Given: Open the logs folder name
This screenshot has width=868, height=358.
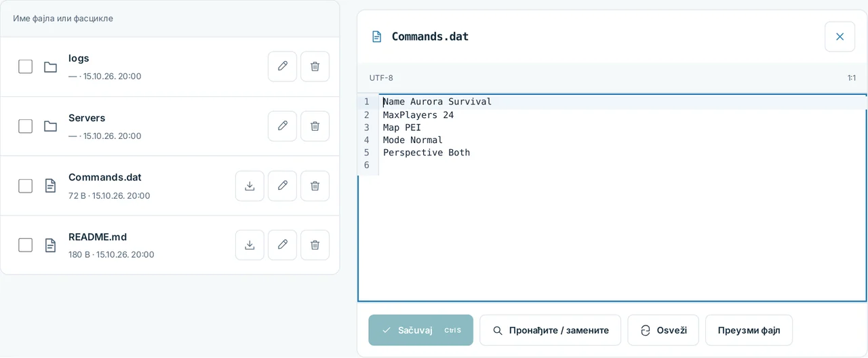Looking at the screenshot, I should (x=79, y=58).
